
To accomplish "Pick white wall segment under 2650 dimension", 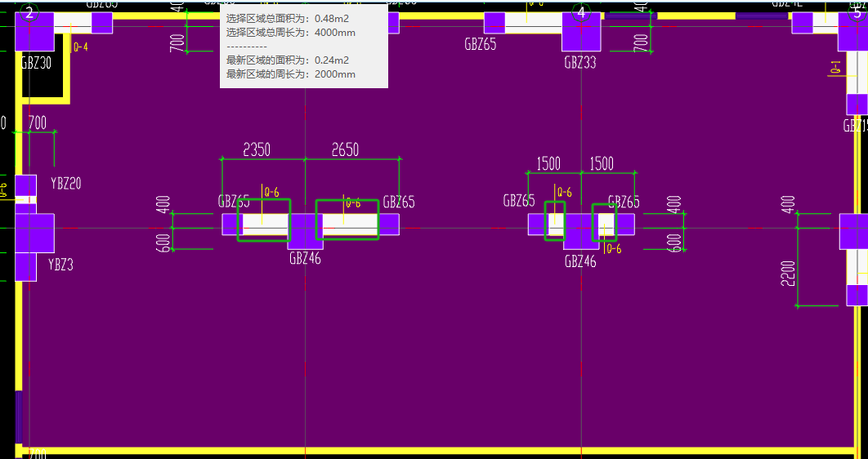I will tap(351, 225).
